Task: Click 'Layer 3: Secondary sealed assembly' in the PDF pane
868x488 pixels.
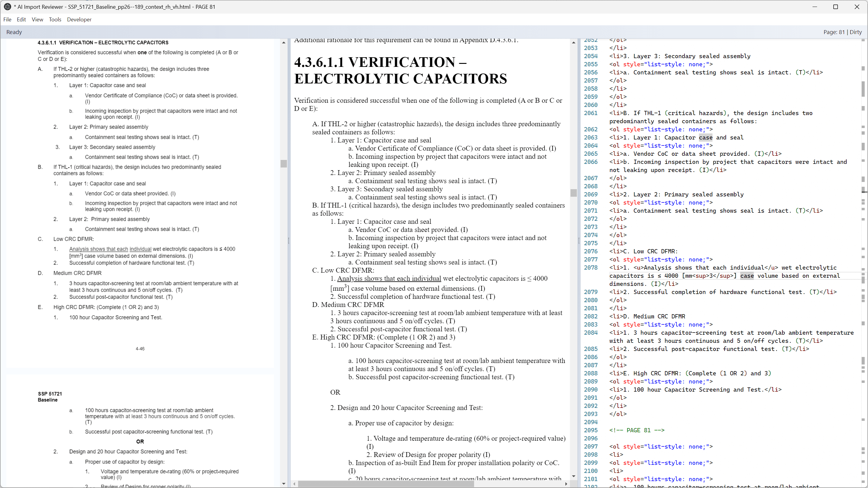Action: (x=112, y=147)
